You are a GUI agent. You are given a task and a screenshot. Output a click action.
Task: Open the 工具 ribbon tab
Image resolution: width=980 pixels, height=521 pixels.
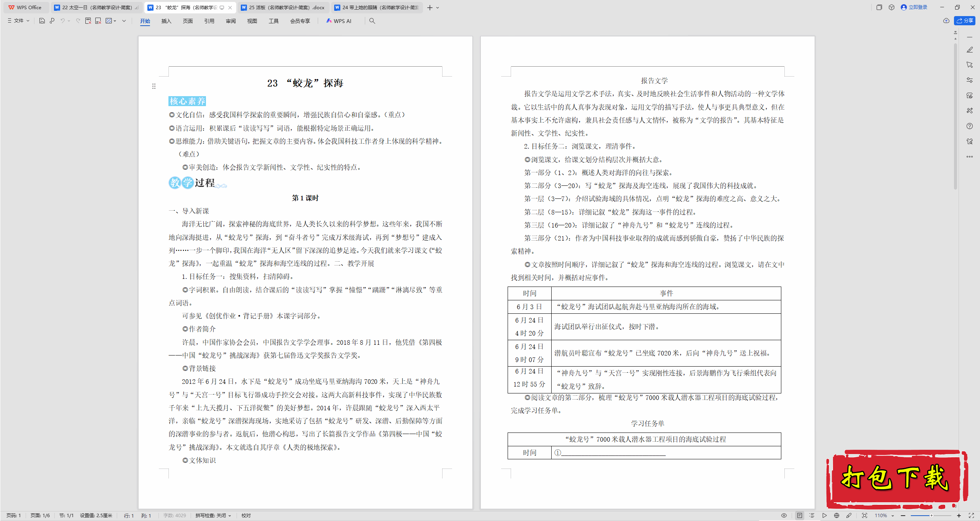coord(274,21)
